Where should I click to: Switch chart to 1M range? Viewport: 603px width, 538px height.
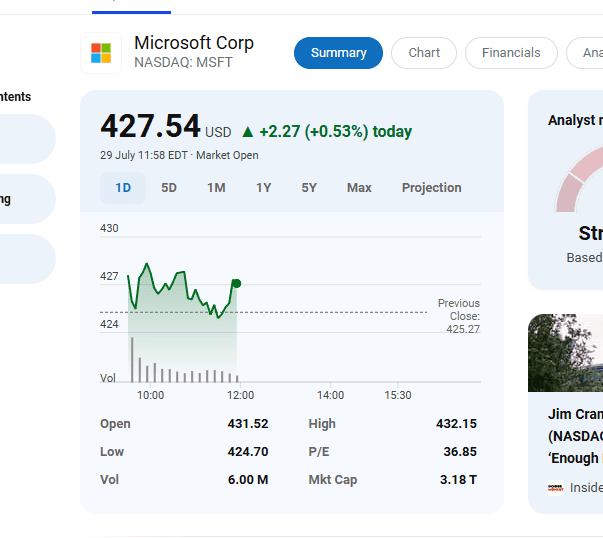click(216, 188)
